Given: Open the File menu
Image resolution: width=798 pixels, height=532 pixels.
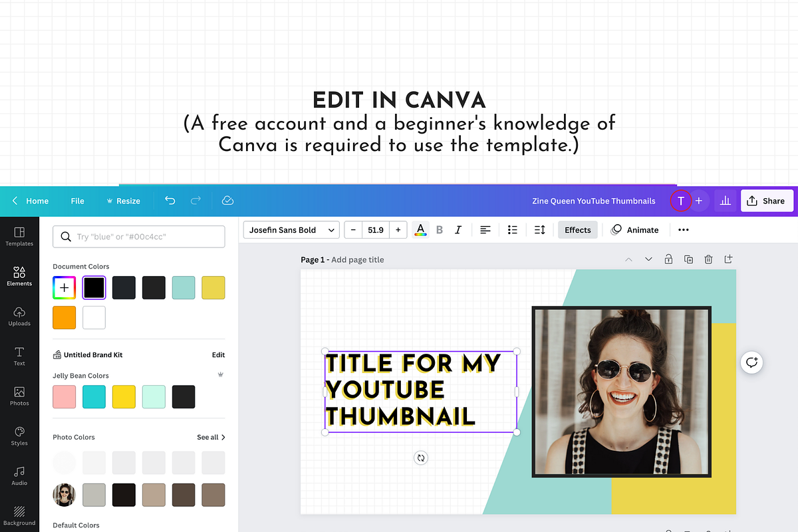Looking at the screenshot, I should [77, 201].
